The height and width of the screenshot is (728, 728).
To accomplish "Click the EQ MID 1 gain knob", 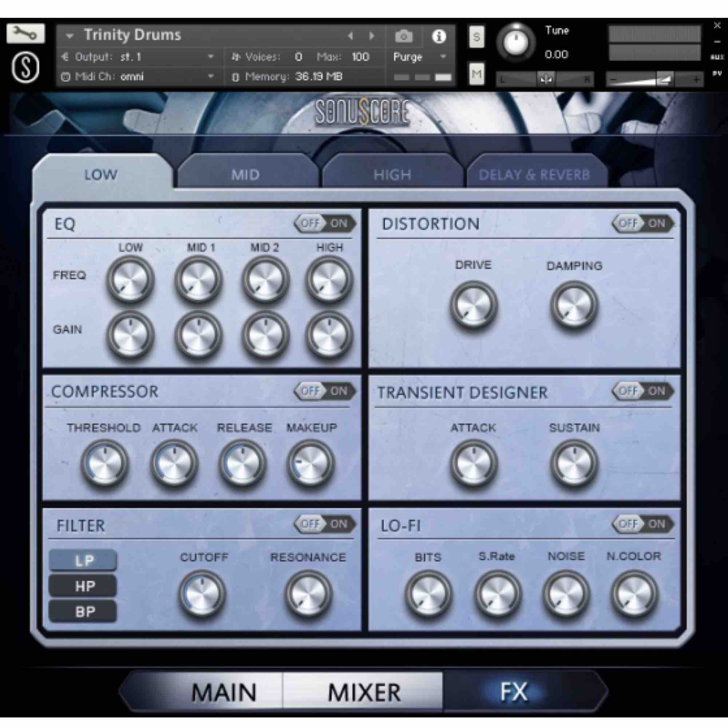I will coord(198,335).
